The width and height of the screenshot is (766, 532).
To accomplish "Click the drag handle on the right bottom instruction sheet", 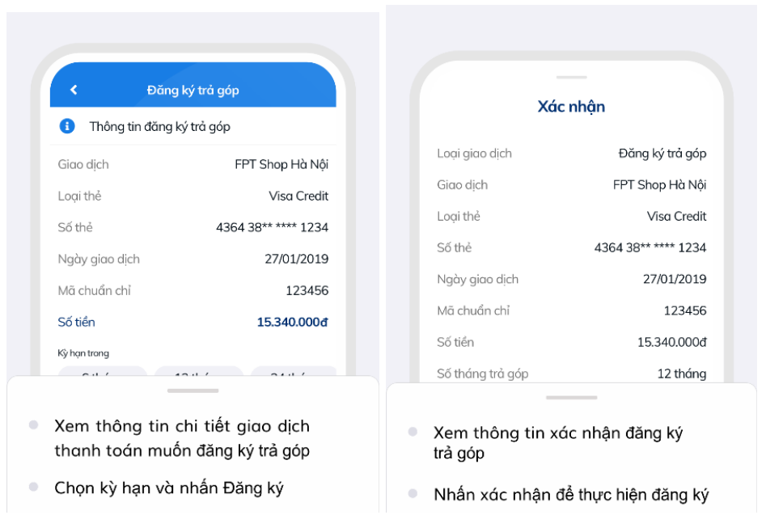I will (x=572, y=397).
